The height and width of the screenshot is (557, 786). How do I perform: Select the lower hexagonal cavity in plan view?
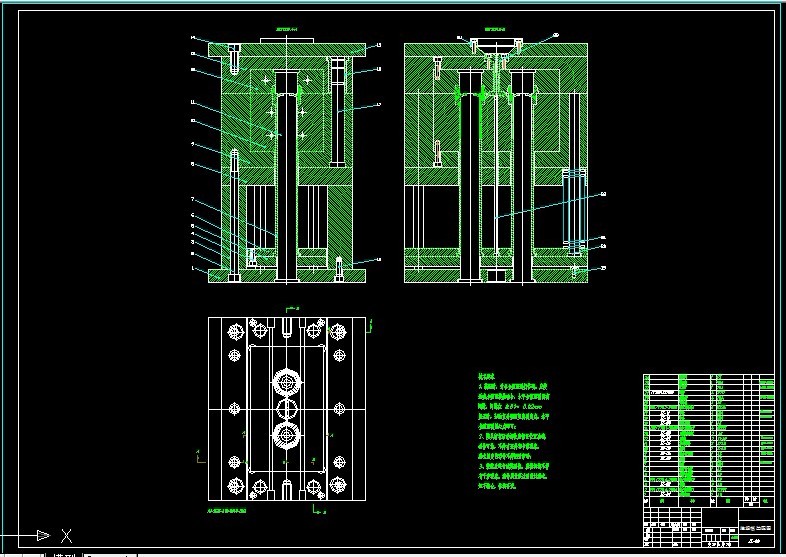(x=287, y=435)
